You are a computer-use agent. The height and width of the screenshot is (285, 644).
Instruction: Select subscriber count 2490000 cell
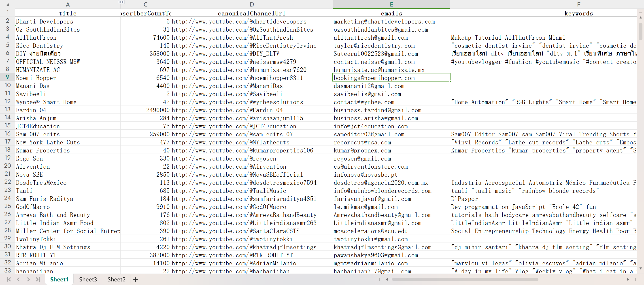tap(146, 110)
